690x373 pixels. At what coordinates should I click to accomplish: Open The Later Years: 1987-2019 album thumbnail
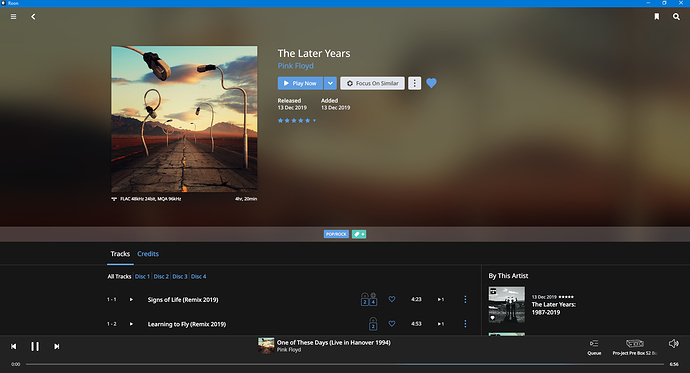coord(506,305)
